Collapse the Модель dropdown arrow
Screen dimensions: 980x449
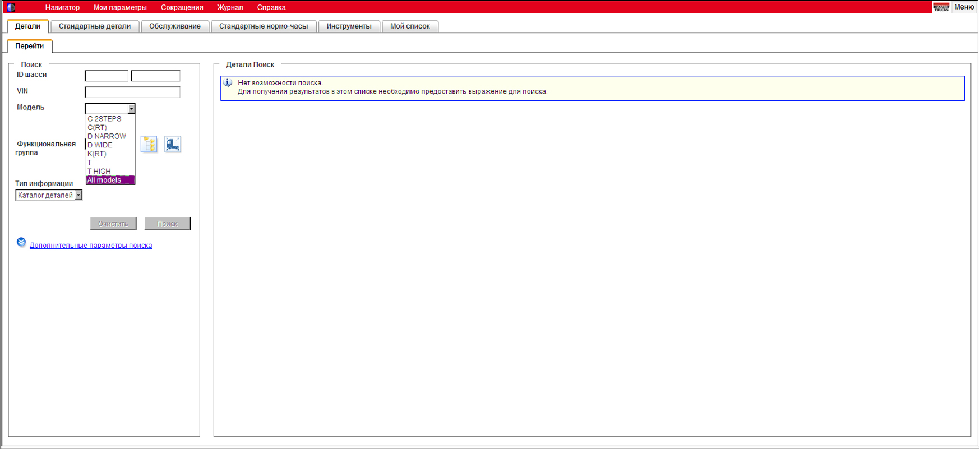pos(131,109)
